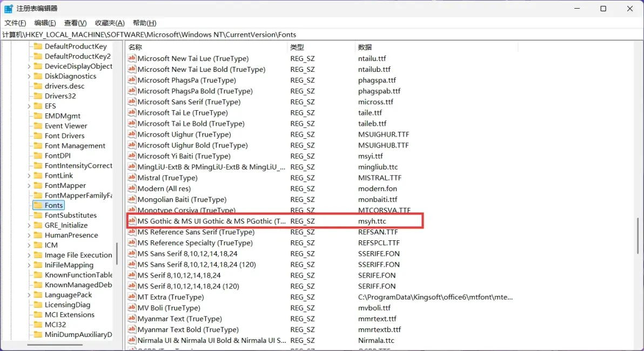Image resolution: width=644 pixels, height=351 pixels.
Task: Expand the ICM tree node
Action: tap(29, 245)
